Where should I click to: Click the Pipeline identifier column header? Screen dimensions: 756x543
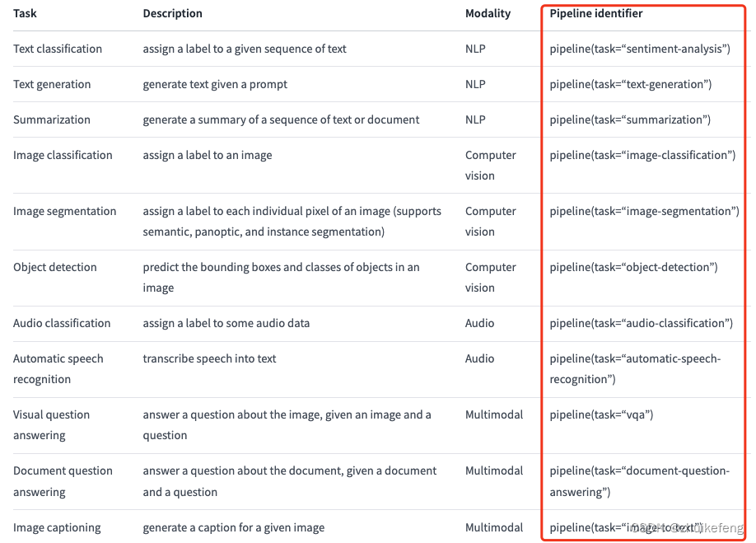tap(596, 13)
